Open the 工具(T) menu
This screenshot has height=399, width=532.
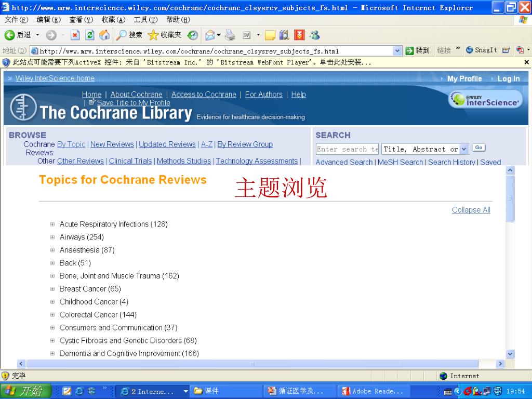[x=145, y=20]
